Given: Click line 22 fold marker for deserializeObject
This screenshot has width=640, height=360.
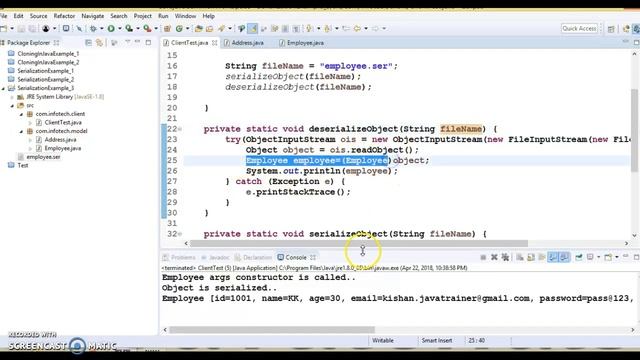Looking at the screenshot, I should click(x=180, y=129).
